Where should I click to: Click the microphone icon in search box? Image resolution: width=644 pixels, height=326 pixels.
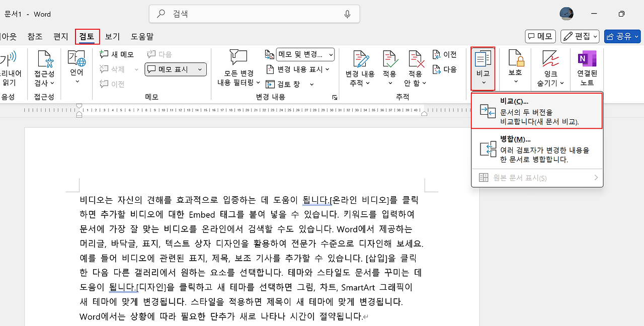coord(347,14)
